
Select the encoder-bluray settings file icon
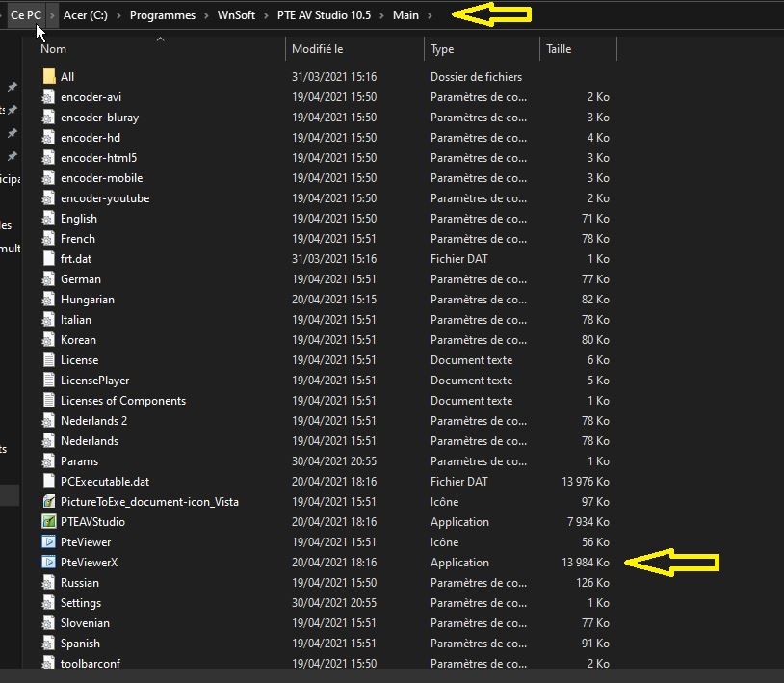(48, 117)
